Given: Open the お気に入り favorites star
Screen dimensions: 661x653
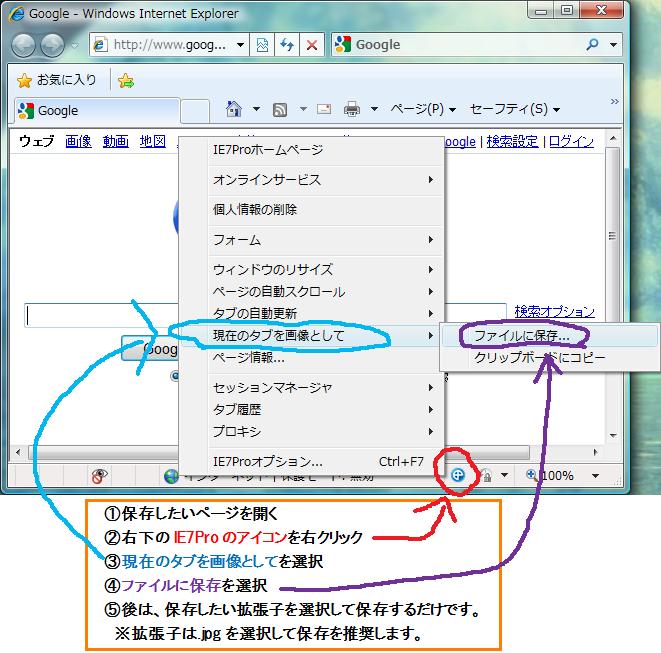Looking at the screenshot, I should click(x=24, y=80).
